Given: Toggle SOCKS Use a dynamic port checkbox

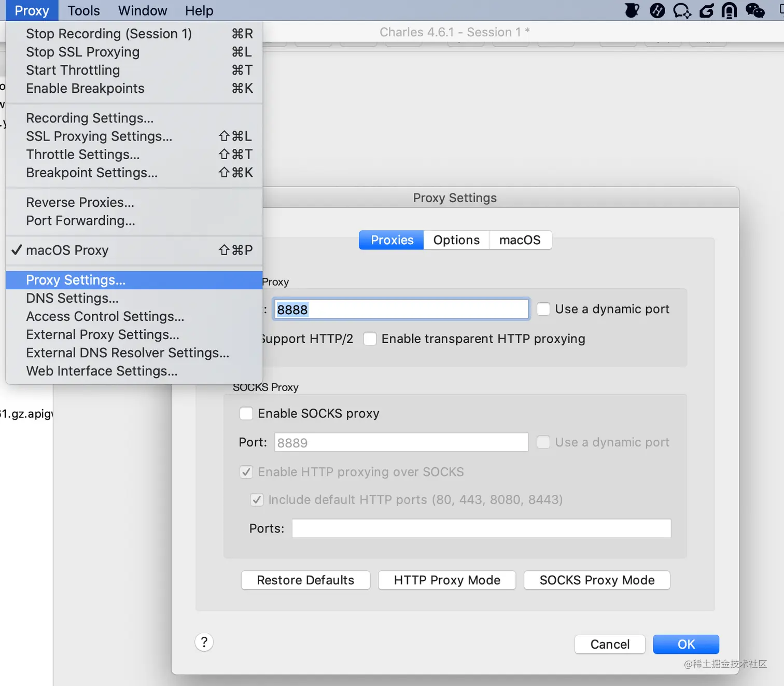Looking at the screenshot, I should pos(543,442).
